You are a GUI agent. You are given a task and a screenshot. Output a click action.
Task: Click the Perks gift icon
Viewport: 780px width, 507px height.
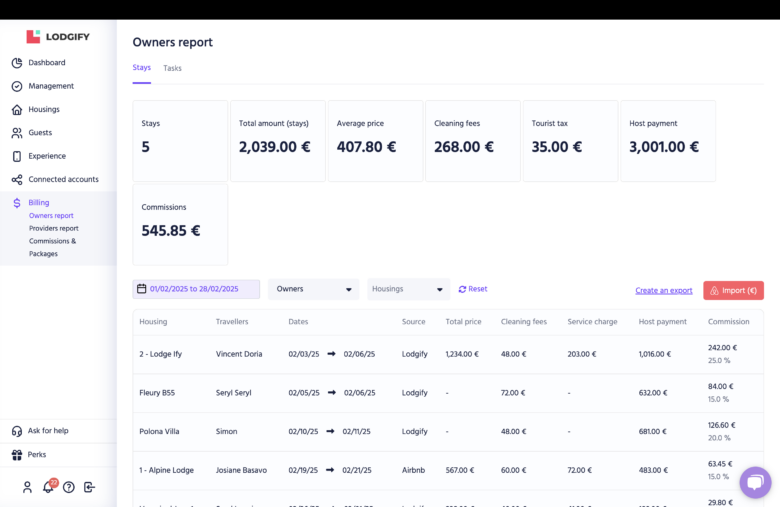(x=17, y=455)
